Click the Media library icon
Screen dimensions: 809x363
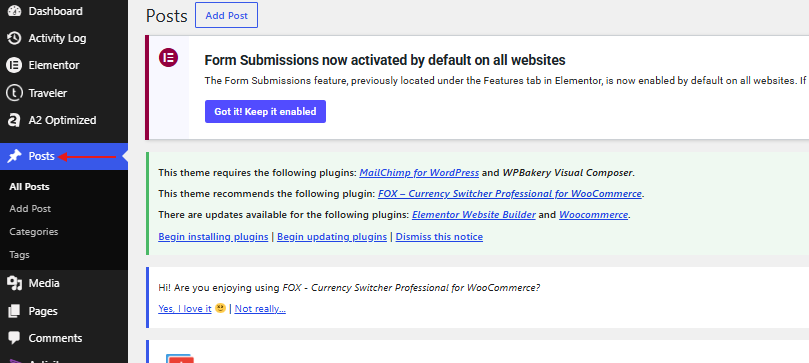14,283
